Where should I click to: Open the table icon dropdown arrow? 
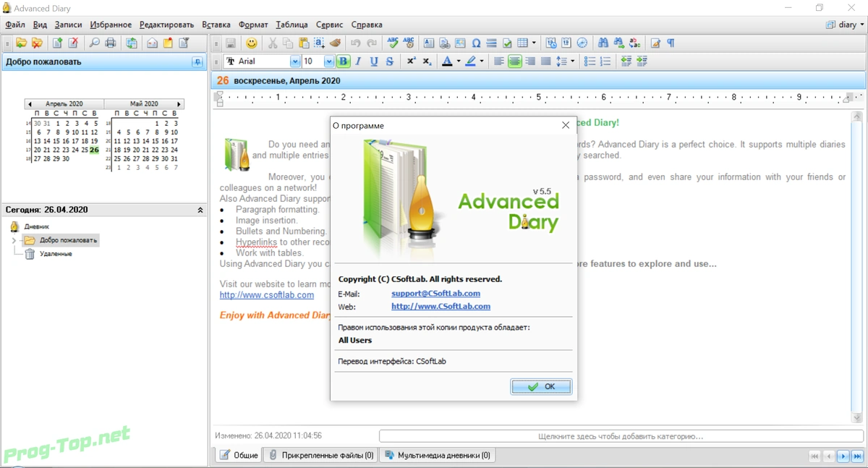click(x=534, y=43)
